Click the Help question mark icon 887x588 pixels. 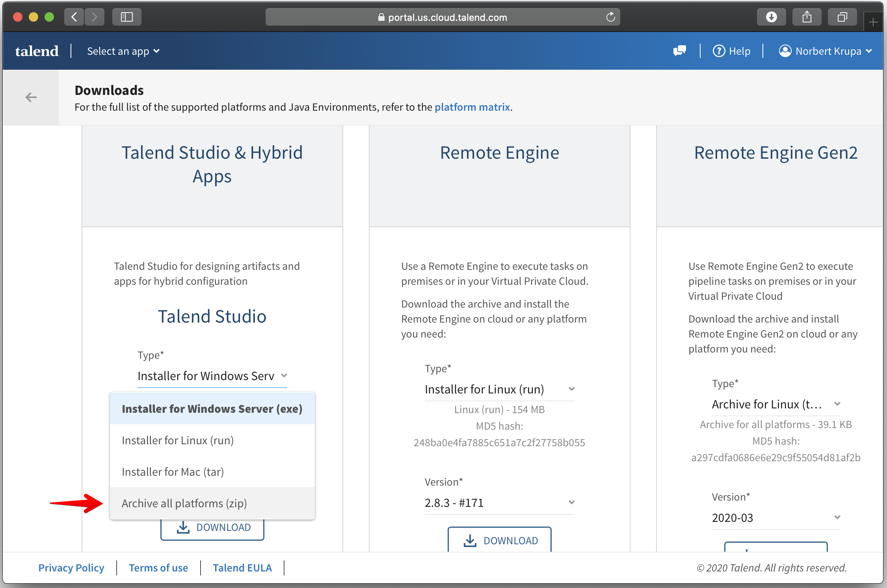tap(720, 50)
